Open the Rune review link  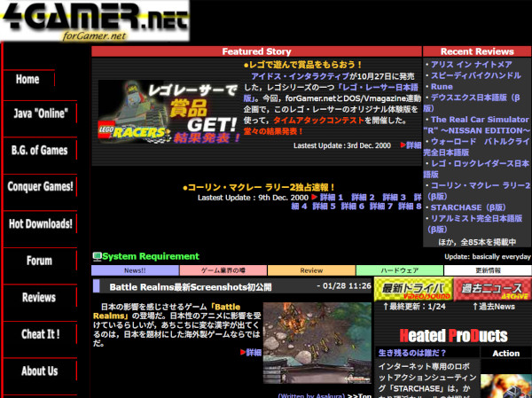click(442, 87)
